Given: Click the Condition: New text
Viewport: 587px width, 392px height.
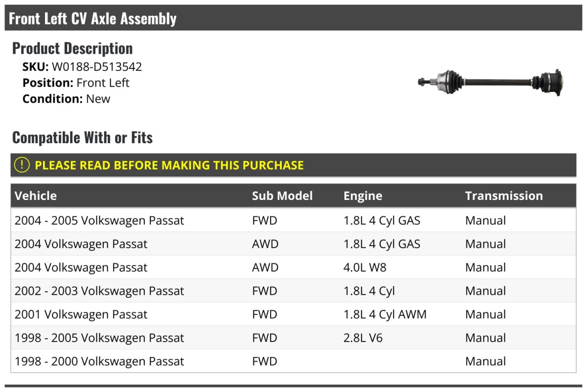Looking at the screenshot, I should [x=67, y=99].
